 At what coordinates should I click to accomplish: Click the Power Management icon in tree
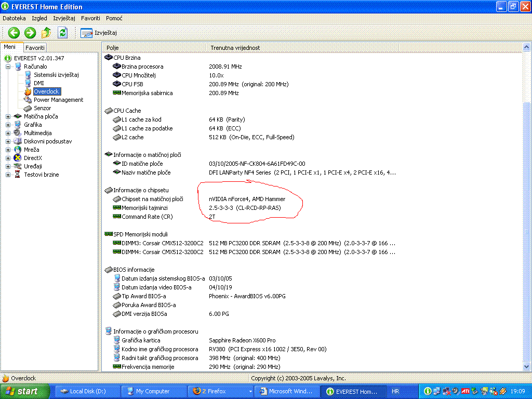(x=28, y=100)
